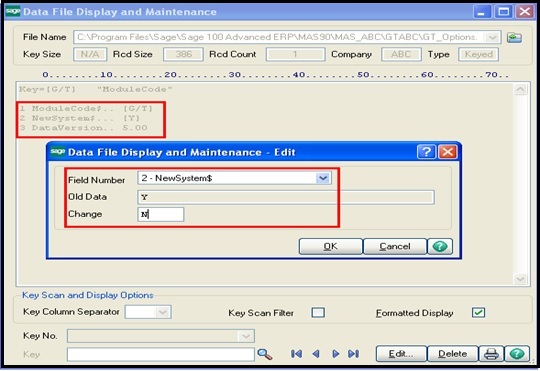Minimize the Data File Display window

click(482, 12)
